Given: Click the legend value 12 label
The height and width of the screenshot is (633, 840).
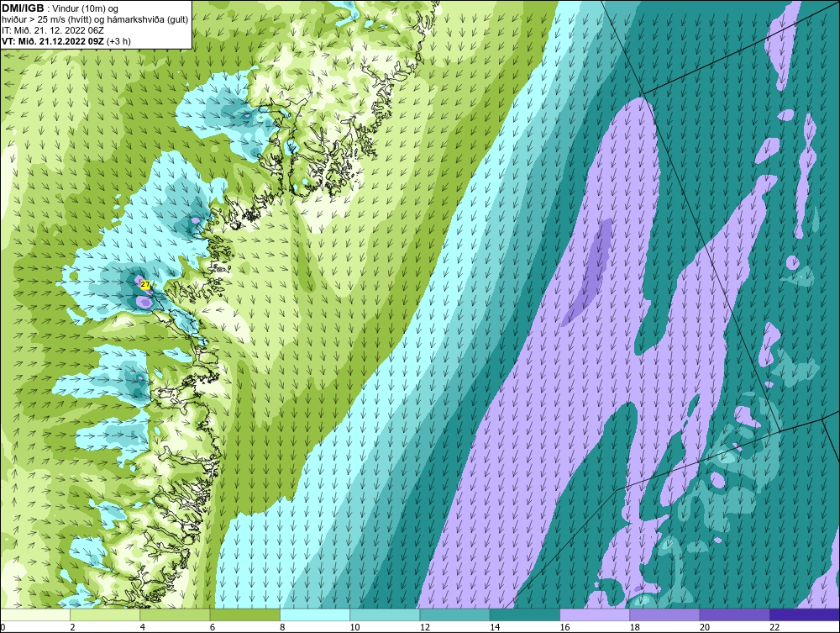Looking at the screenshot, I should (424, 627).
